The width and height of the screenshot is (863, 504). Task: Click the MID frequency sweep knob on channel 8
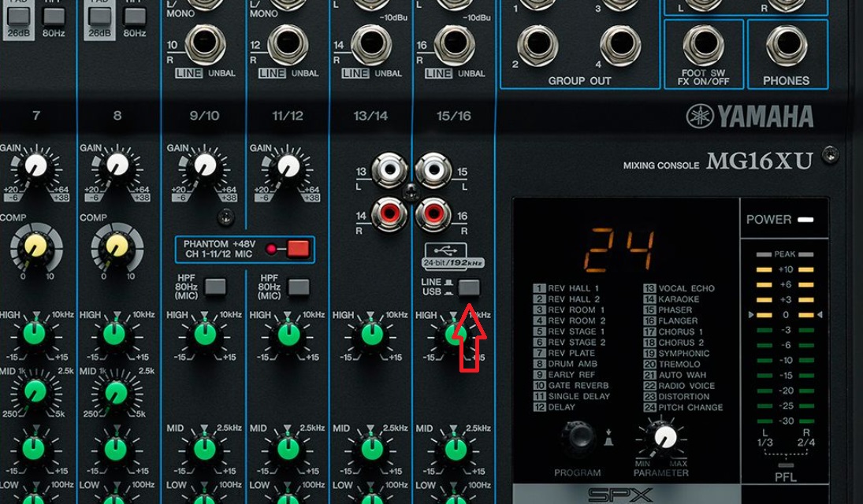(116, 391)
